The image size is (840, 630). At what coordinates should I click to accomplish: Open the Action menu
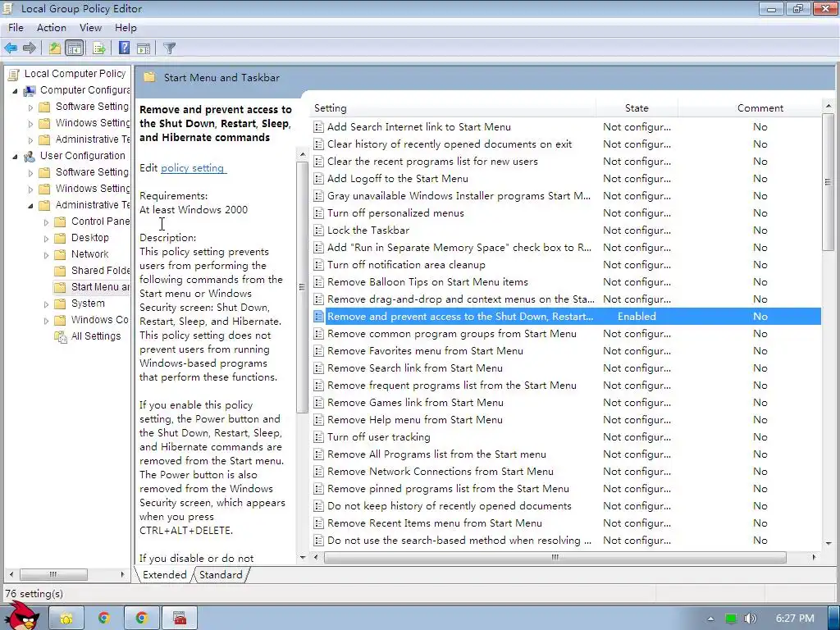pos(52,27)
